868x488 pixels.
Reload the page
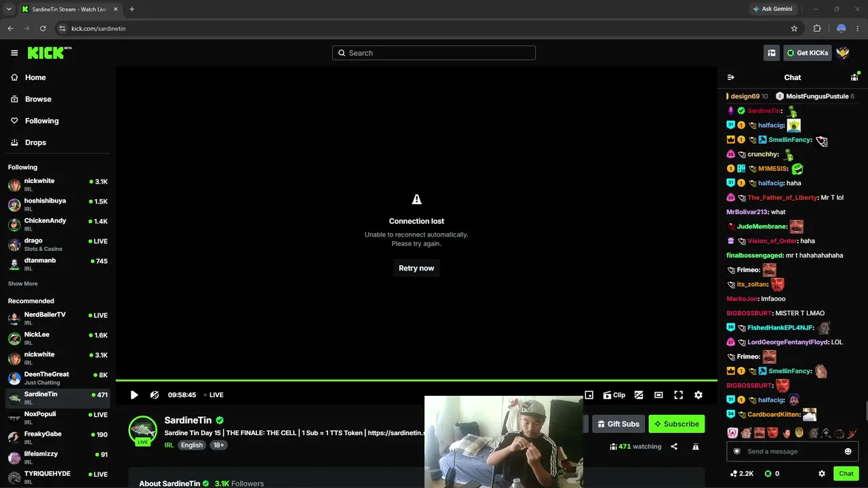[x=43, y=28]
